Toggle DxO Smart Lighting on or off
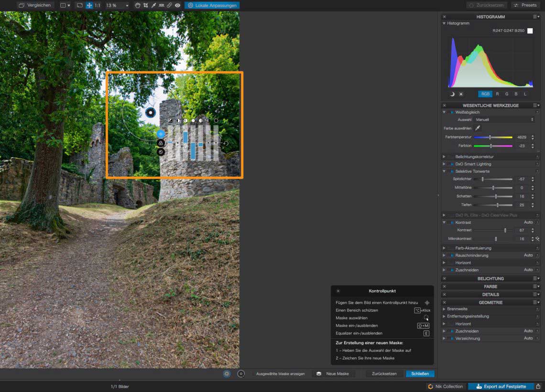The image size is (545, 392). point(451,164)
